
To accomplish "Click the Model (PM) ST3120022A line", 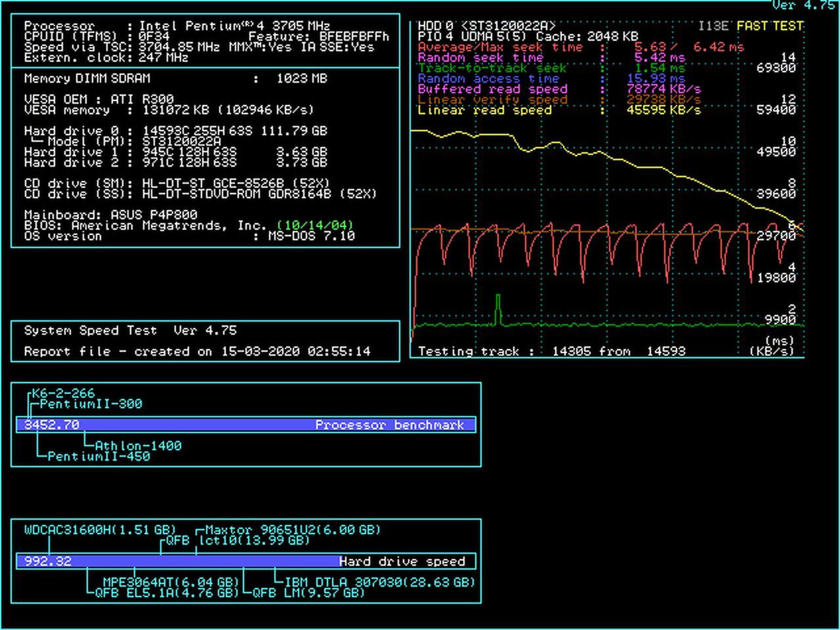I will click(126, 141).
